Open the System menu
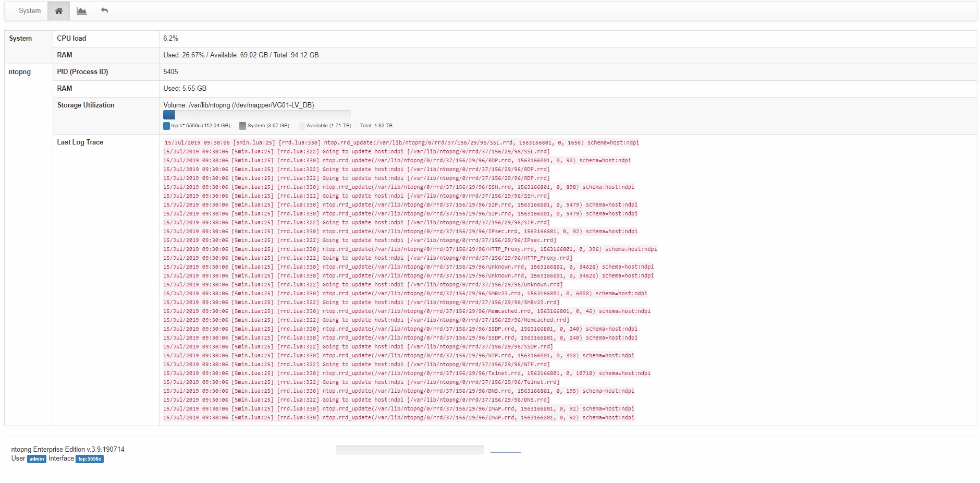 click(x=29, y=10)
